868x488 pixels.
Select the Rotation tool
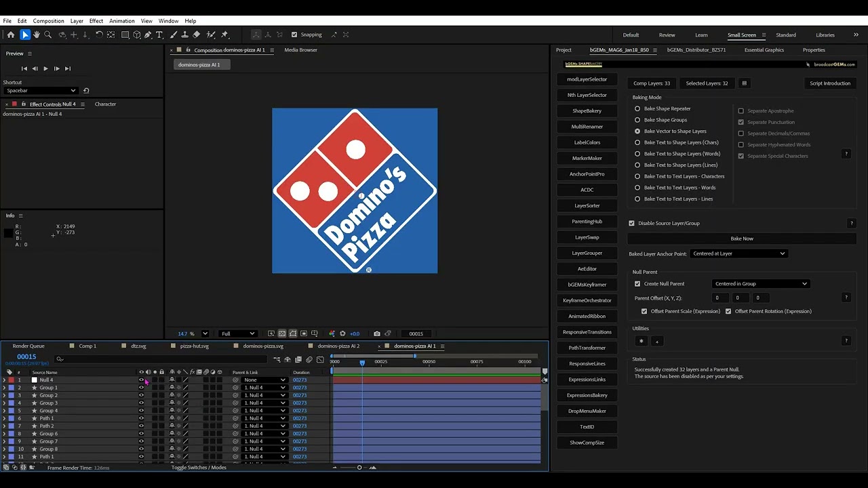[x=99, y=35]
